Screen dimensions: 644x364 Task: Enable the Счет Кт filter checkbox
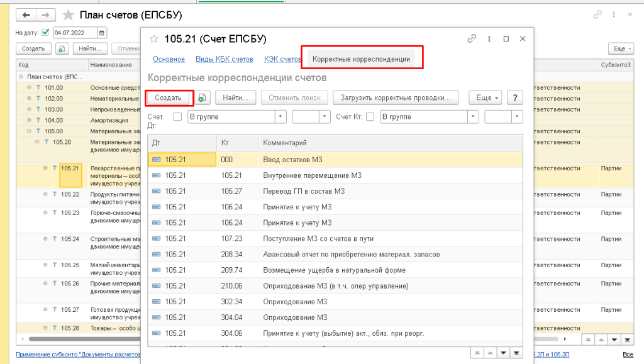pos(370,116)
